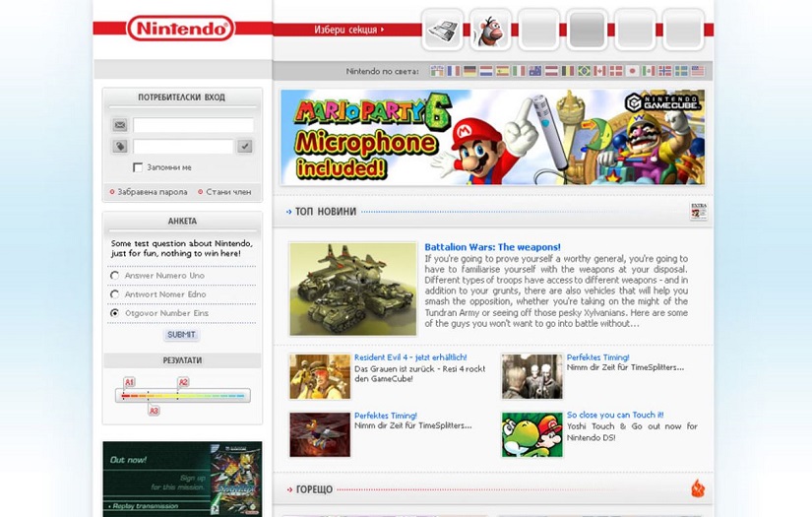This screenshot has width=812, height=517.
Task: Select the Danish flag
Action: 616,71
